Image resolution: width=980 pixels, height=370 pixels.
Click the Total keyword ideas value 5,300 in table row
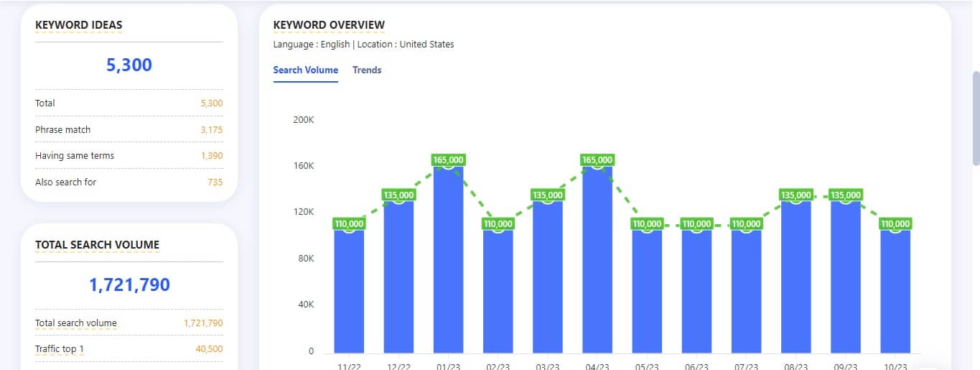coord(211,103)
